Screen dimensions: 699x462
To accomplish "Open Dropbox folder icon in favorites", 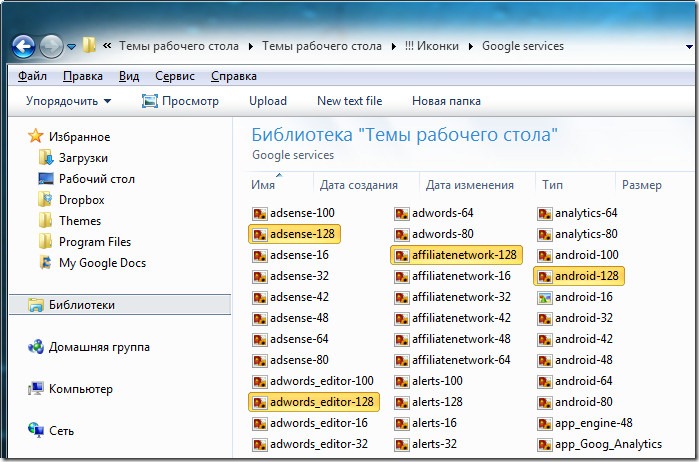I will pos(45,199).
